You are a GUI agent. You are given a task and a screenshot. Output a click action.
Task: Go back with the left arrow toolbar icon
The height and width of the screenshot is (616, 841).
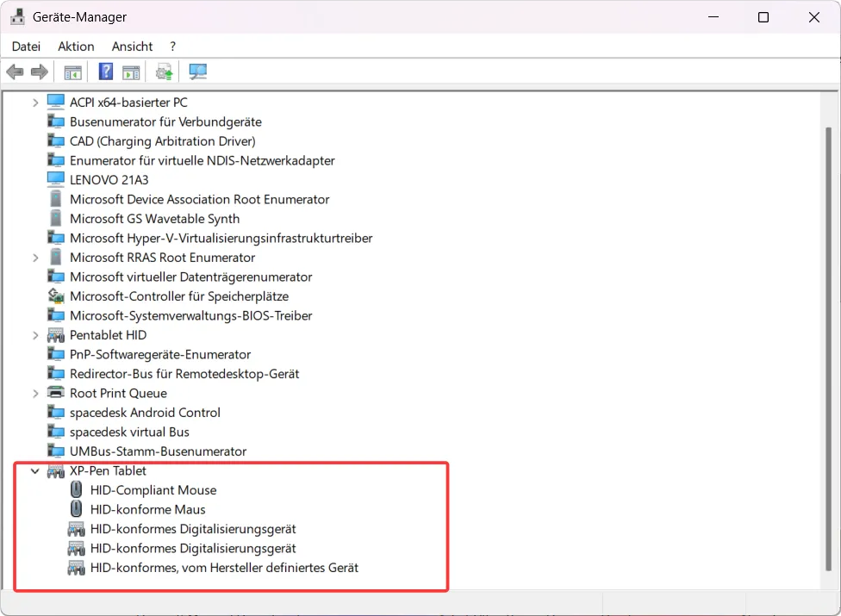coord(15,72)
